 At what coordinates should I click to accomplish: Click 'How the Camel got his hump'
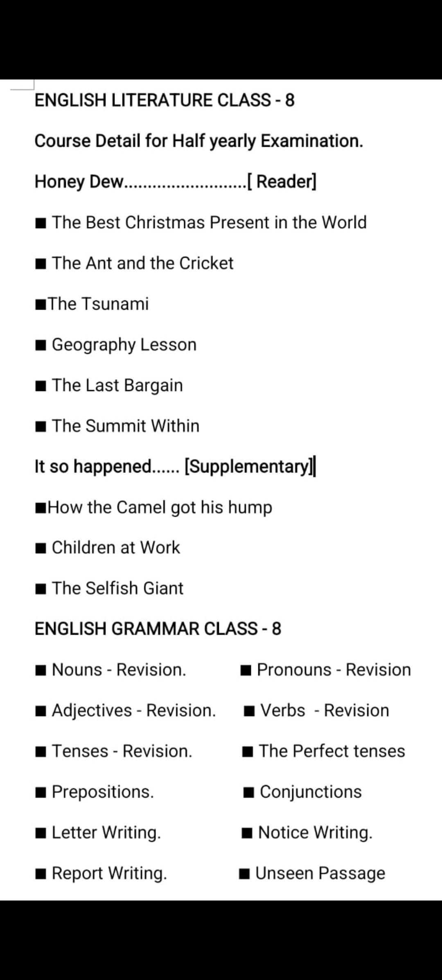[160, 508]
